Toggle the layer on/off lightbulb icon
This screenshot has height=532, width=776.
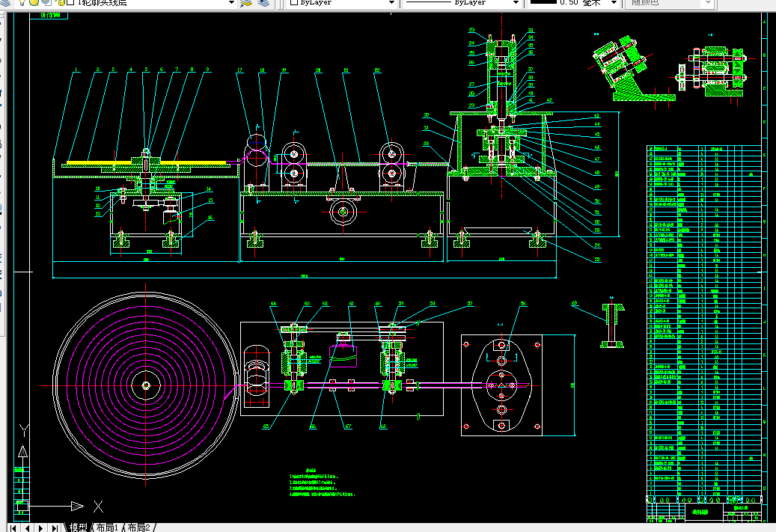(x=22, y=2)
